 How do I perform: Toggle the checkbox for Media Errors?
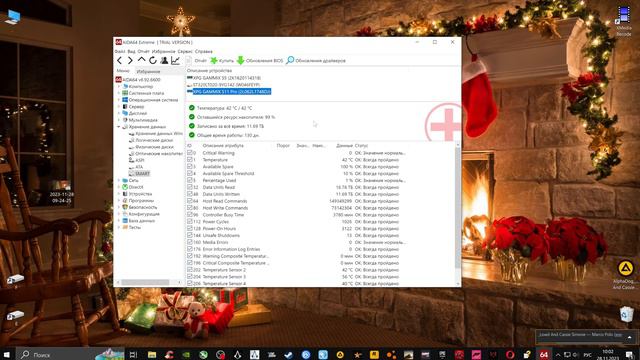pos(190,242)
